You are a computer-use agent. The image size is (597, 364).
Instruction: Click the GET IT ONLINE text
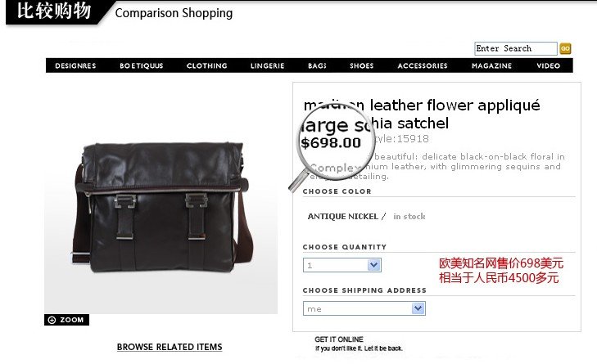339,339
